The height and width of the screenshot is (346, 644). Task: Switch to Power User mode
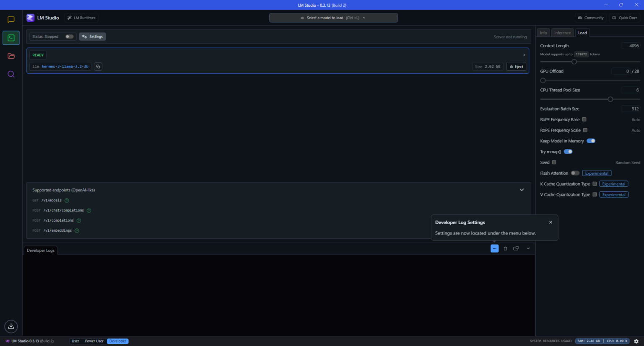tap(94, 341)
